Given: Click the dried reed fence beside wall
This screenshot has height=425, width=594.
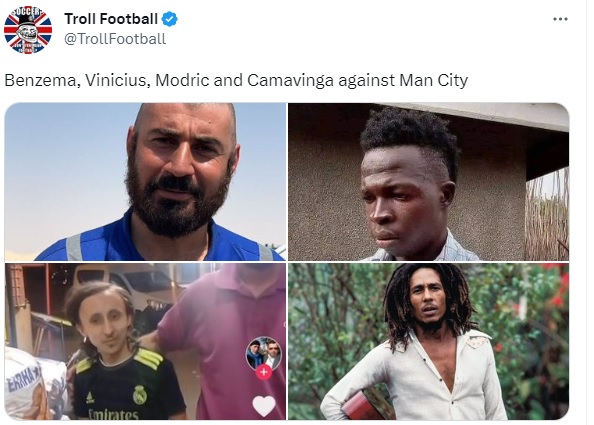Looking at the screenshot, I should point(547,214).
